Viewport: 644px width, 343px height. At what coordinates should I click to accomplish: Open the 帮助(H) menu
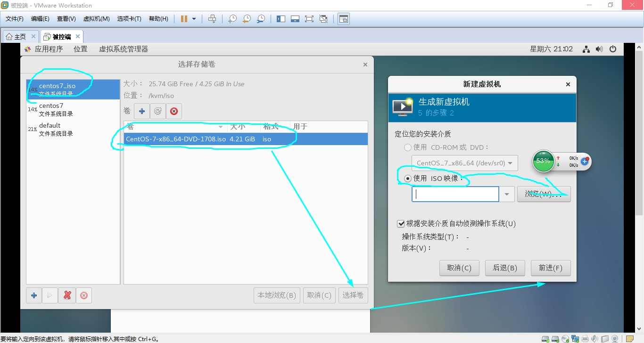pos(158,19)
